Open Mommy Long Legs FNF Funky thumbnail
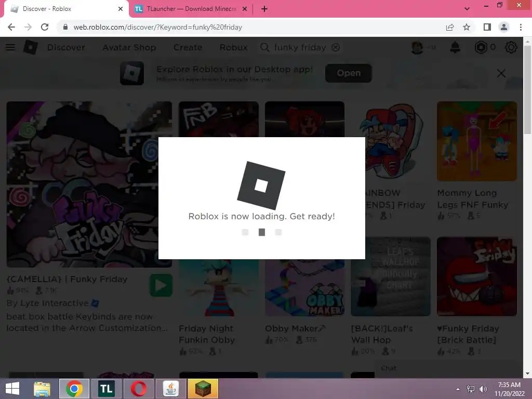 477,141
